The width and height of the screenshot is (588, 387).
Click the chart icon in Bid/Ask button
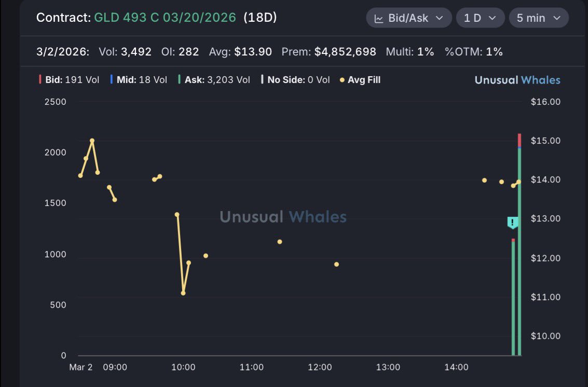(x=379, y=18)
